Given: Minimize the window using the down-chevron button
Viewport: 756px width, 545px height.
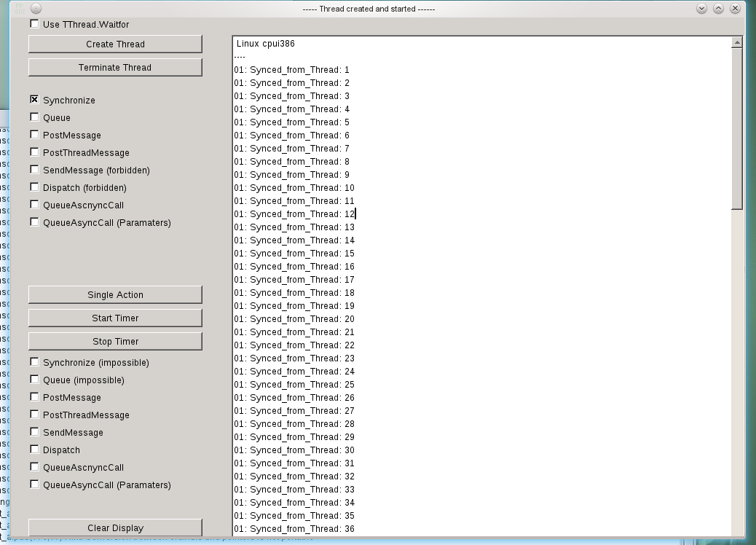Looking at the screenshot, I should [x=701, y=9].
